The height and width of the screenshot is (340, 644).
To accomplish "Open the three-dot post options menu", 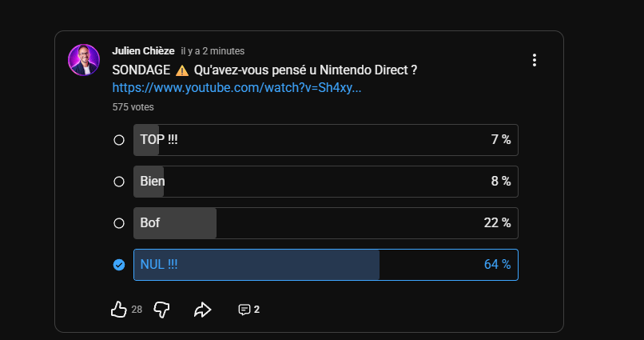I will (x=535, y=60).
